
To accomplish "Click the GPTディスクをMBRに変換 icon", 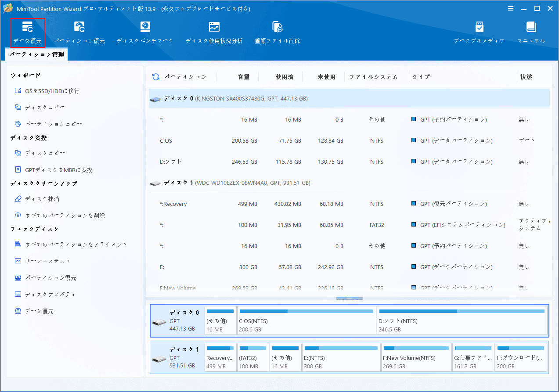I will coord(18,170).
